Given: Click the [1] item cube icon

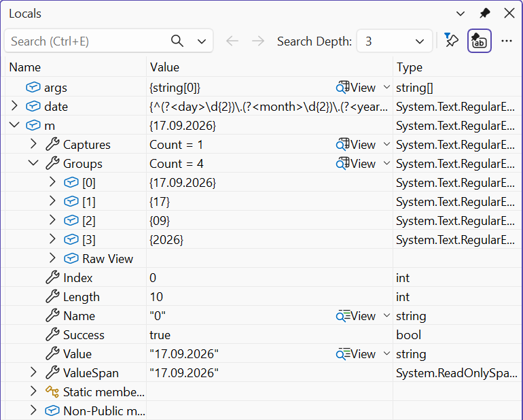Looking at the screenshot, I should pos(71,202).
